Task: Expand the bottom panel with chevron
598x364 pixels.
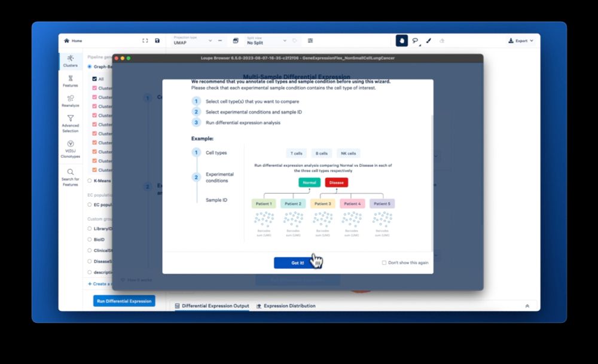Action: click(527, 305)
